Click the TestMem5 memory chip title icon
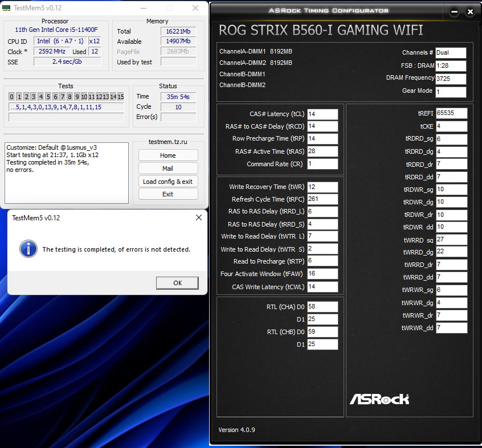 6,7
